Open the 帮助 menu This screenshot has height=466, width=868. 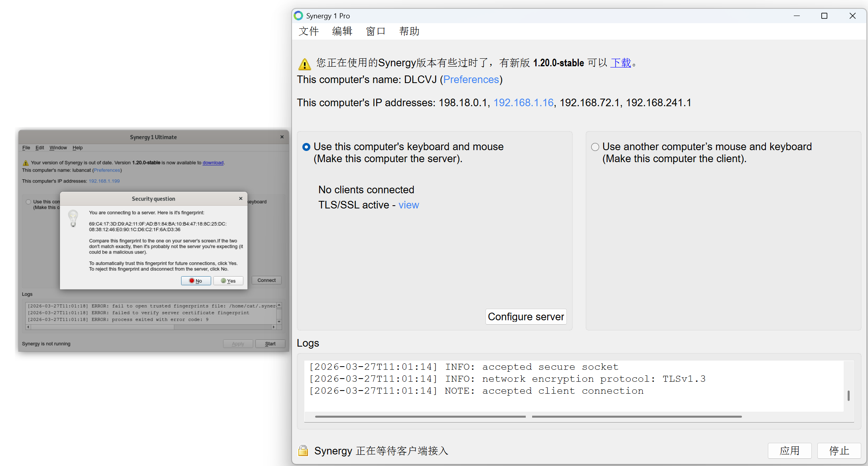[x=409, y=31]
